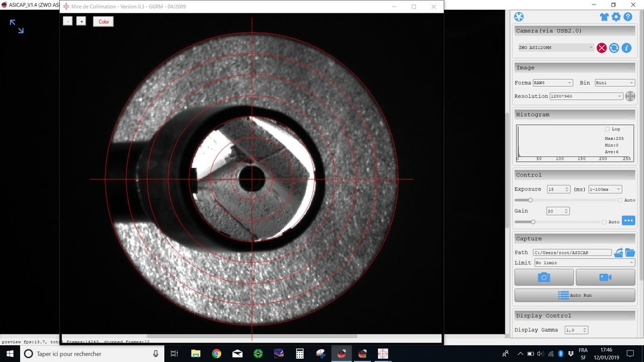The image size is (644, 362).
Task: Click the Color button in the collimation window
Action: tap(104, 22)
